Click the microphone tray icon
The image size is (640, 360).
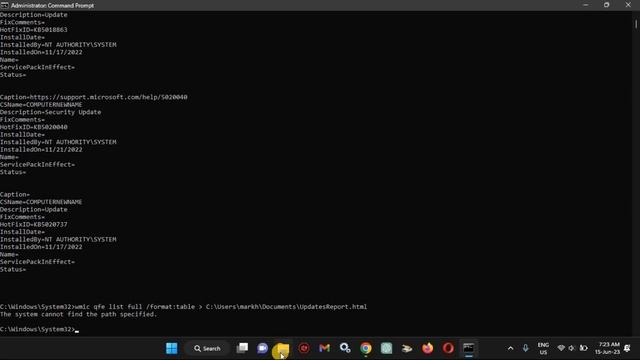coord(525,348)
